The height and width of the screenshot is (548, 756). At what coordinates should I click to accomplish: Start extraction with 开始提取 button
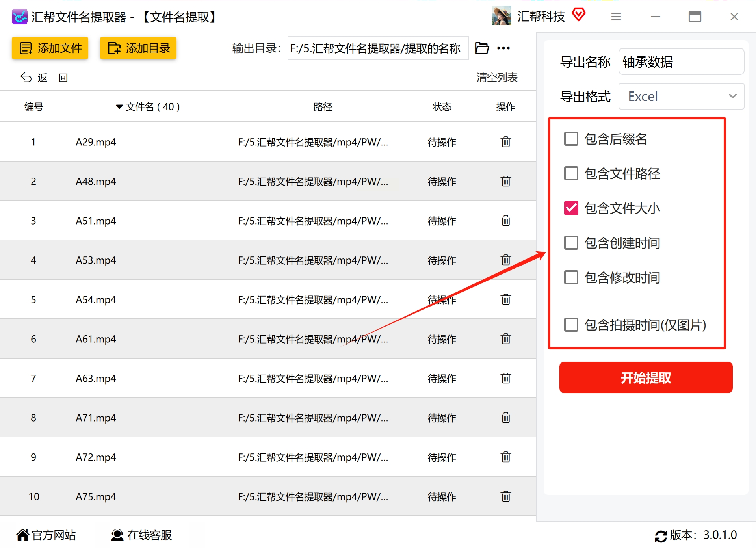click(x=646, y=377)
